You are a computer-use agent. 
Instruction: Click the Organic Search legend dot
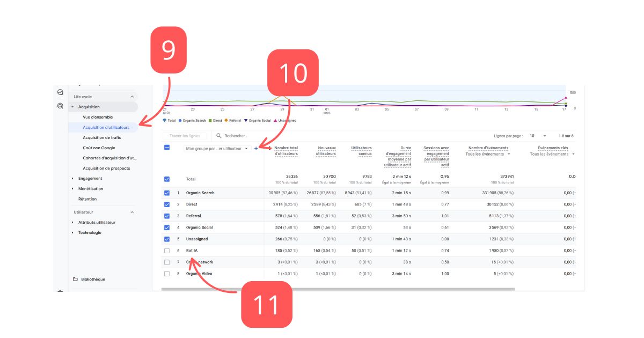[180, 121]
